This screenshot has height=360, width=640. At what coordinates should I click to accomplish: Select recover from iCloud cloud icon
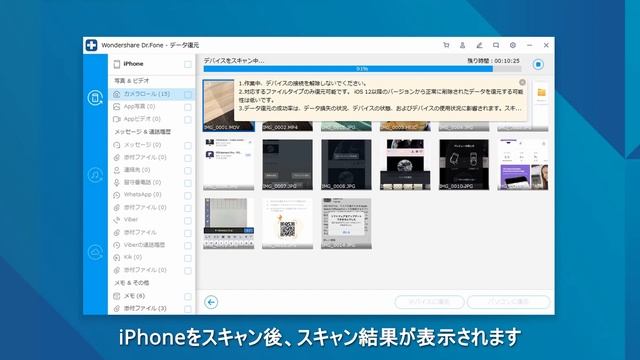point(95,252)
